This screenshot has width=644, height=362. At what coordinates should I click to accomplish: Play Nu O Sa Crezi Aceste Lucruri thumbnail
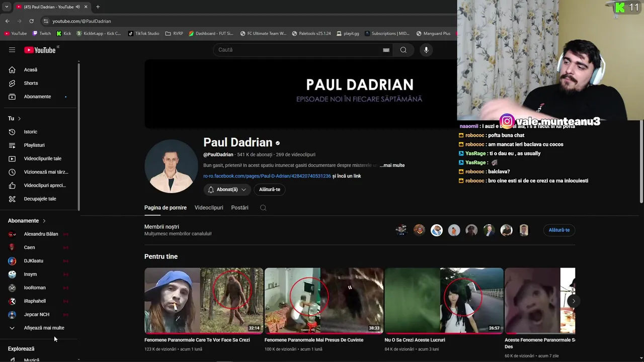444,301
